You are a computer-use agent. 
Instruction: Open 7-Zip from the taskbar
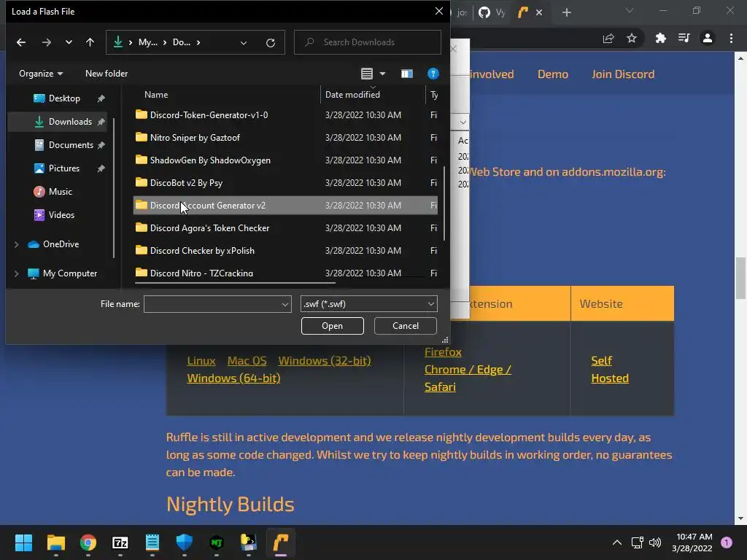[x=120, y=542]
